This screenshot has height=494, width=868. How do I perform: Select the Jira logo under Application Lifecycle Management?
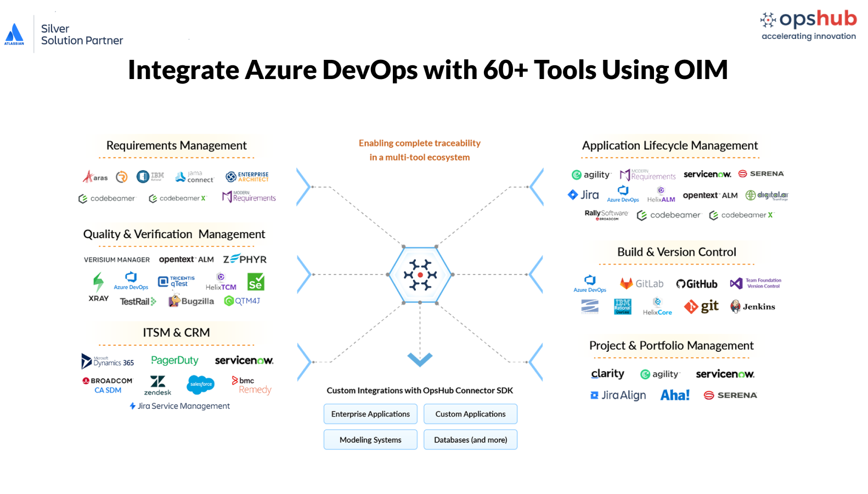[583, 195]
